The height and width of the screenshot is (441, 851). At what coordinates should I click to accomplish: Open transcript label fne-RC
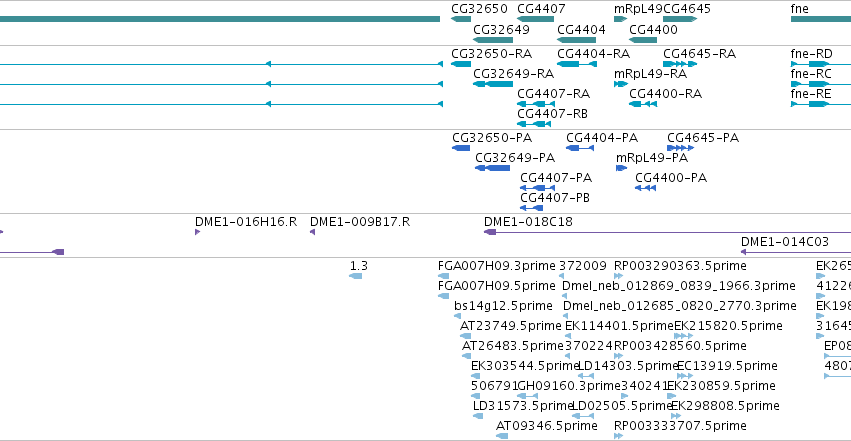[x=811, y=74]
